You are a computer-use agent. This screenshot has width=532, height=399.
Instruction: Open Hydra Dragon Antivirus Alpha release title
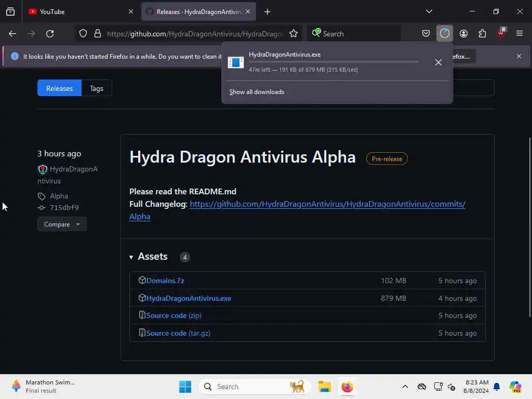click(243, 157)
